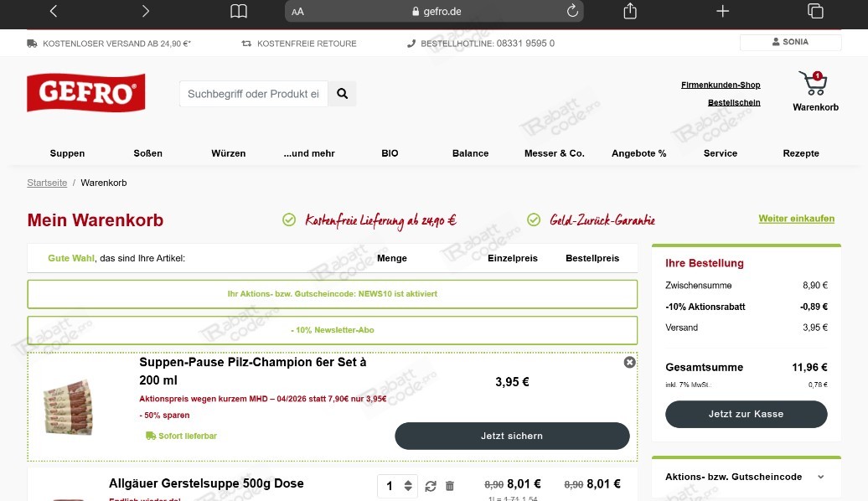Delete the Allgäuer Gerstelsuppe via trash icon

449,485
